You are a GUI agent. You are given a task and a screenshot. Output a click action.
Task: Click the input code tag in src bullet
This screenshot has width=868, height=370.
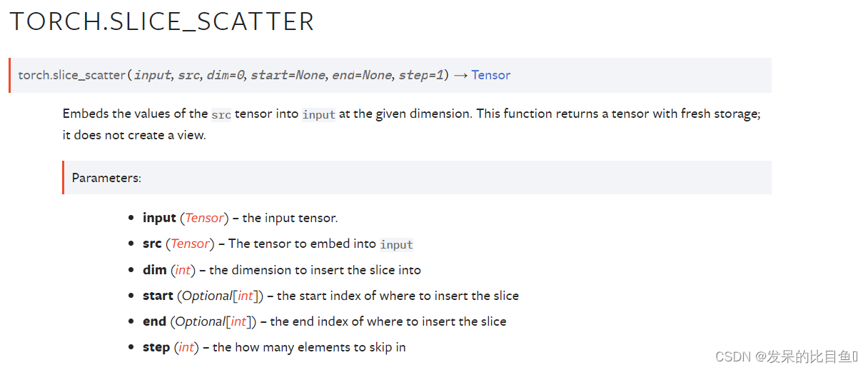tap(396, 244)
